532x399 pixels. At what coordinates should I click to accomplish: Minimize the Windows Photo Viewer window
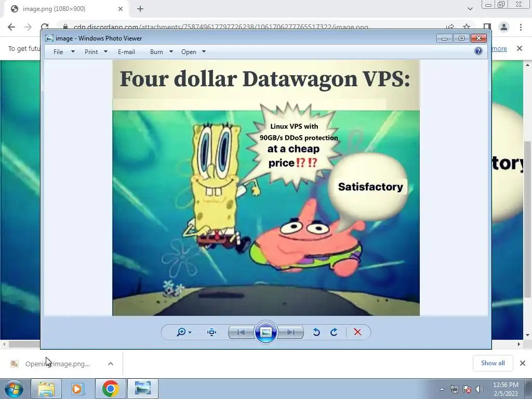pos(445,38)
